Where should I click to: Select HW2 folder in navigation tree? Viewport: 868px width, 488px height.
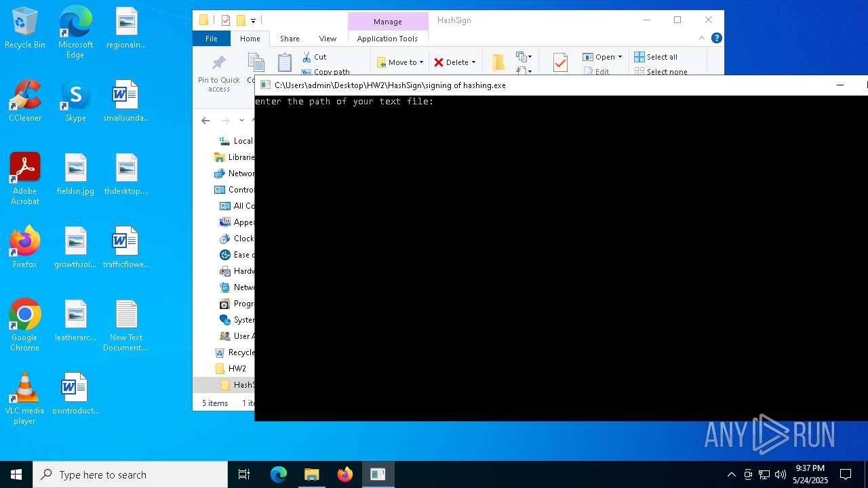click(231, 369)
